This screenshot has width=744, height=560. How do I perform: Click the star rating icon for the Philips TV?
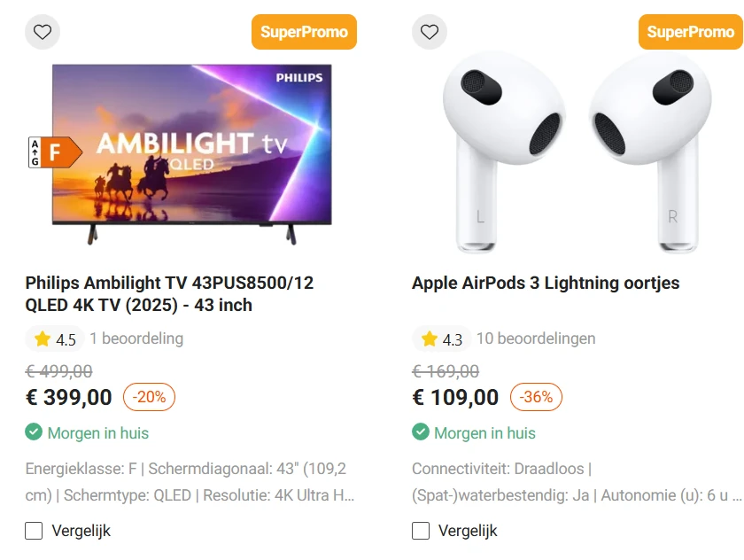click(42, 338)
